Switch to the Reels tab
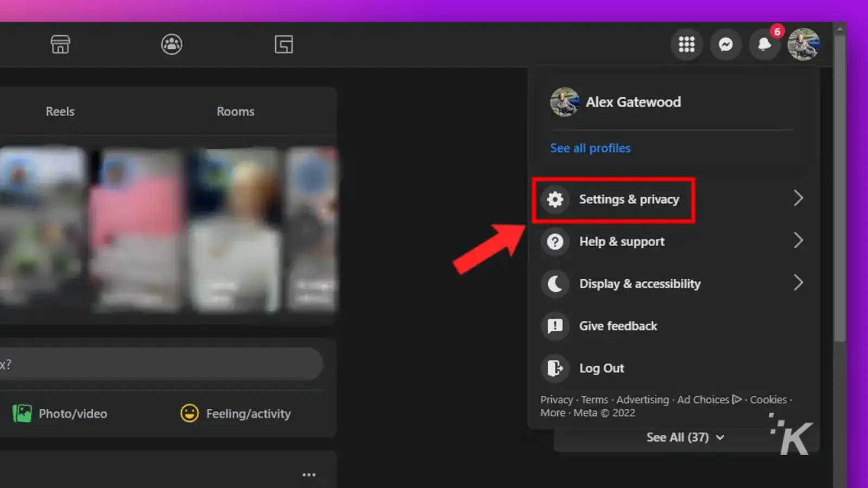 [x=60, y=111]
